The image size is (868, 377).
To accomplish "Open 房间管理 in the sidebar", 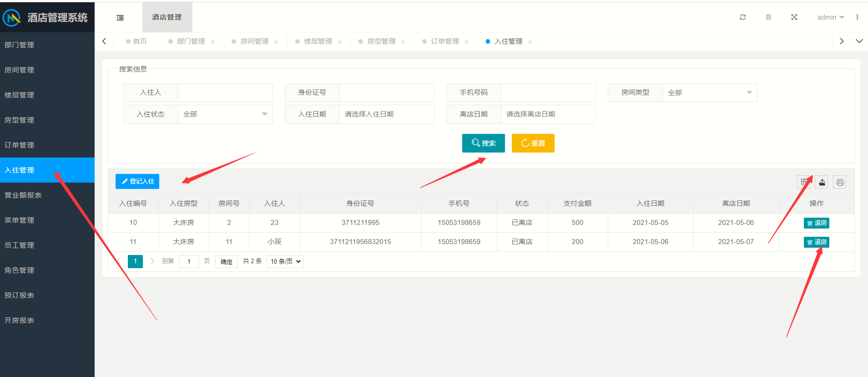I will [x=47, y=70].
